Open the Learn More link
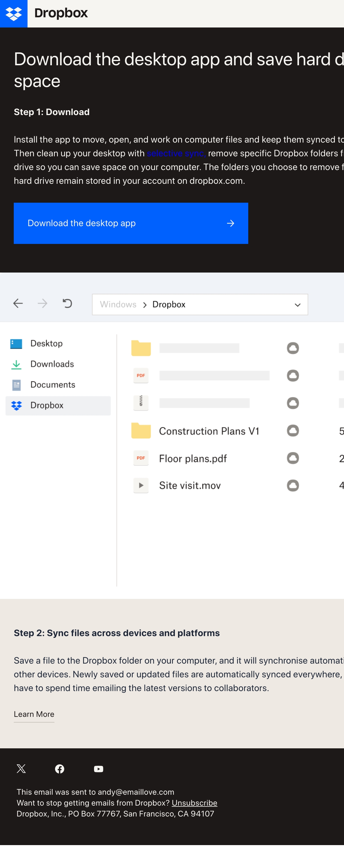344x868 pixels. 34,714
